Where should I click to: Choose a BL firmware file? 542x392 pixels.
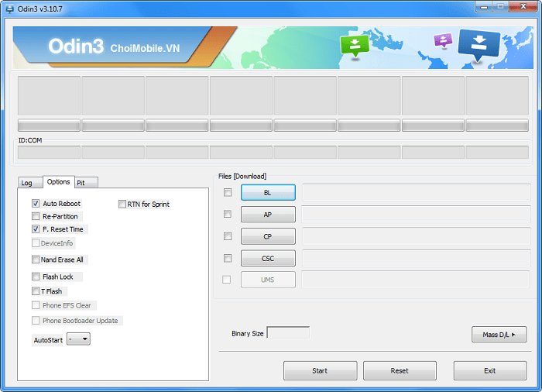click(x=268, y=192)
